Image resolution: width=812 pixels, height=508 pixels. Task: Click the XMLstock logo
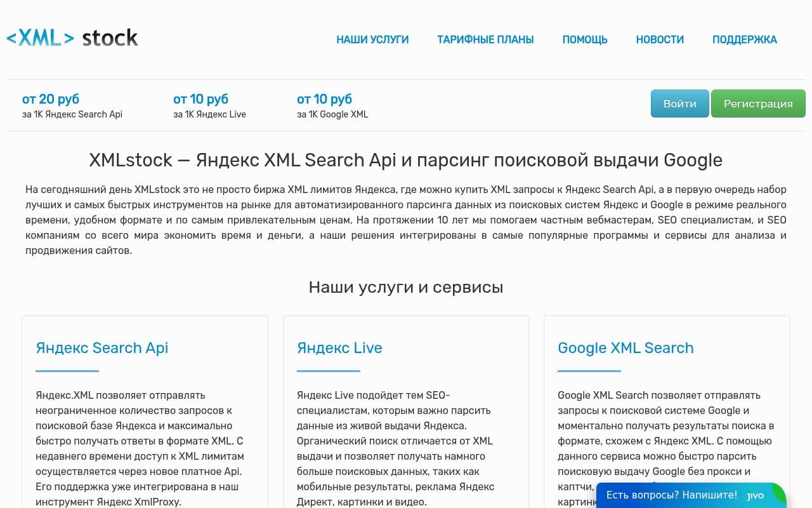pyautogui.click(x=72, y=38)
